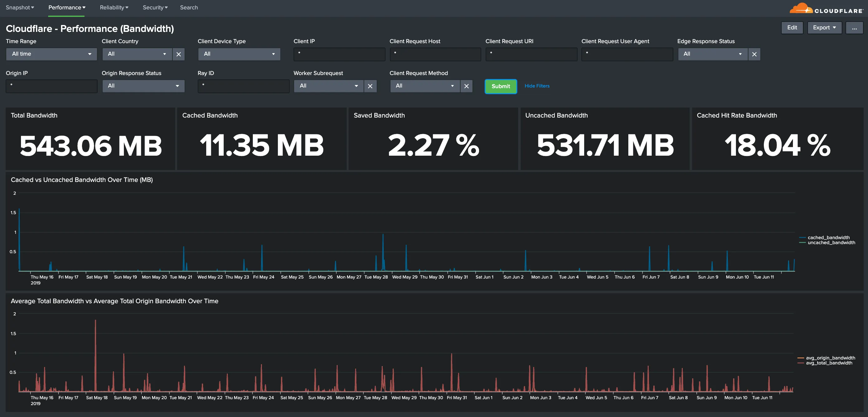Click the Submit button

point(500,86)
